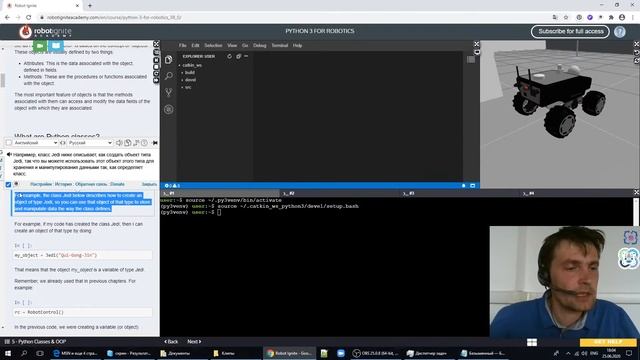Close the IDE panel with the X icon

tap(476, 44)
